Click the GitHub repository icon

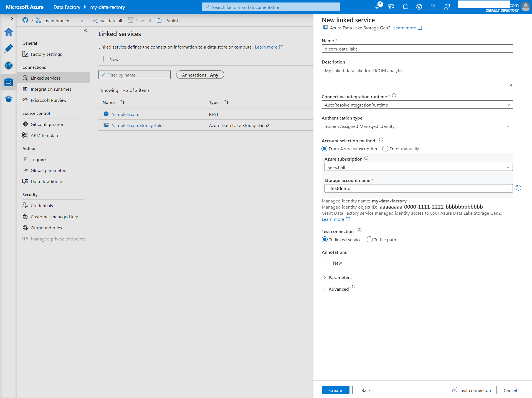pyautogui.click(x=25, y=20)
